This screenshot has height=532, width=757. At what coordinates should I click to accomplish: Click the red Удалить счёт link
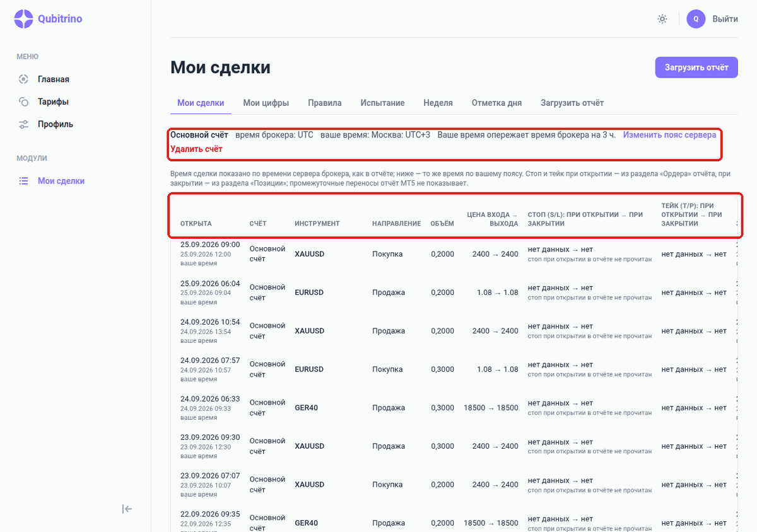coord(196,149)
